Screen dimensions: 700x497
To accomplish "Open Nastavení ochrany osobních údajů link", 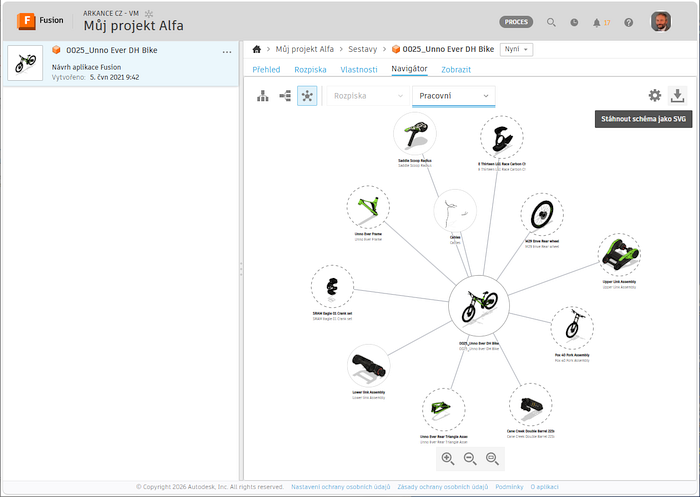I will coord(341,487).
